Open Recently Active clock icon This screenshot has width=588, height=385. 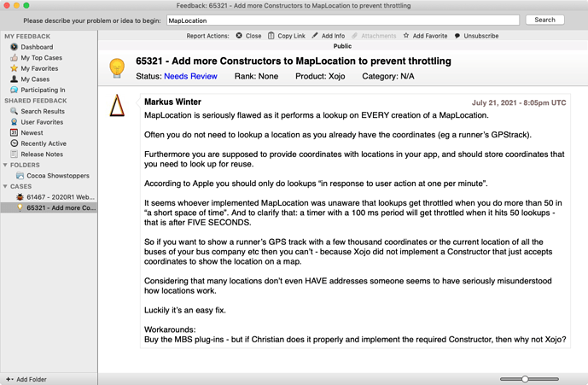14,143
